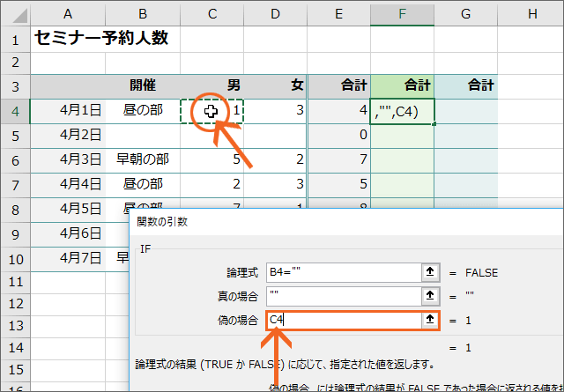Select row 1 header
Viewport: 564px width, 392px height.
(16, 39)
